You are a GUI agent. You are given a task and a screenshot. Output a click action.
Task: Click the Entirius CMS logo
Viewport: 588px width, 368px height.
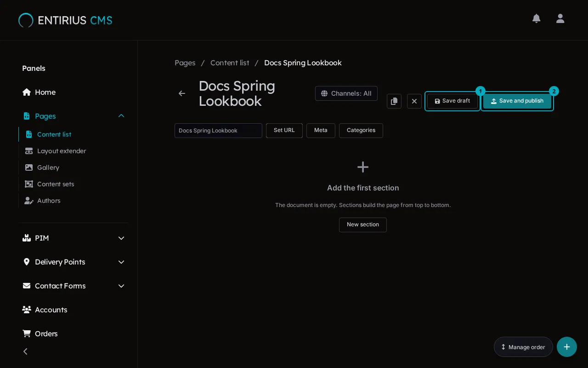pos(65,20)
